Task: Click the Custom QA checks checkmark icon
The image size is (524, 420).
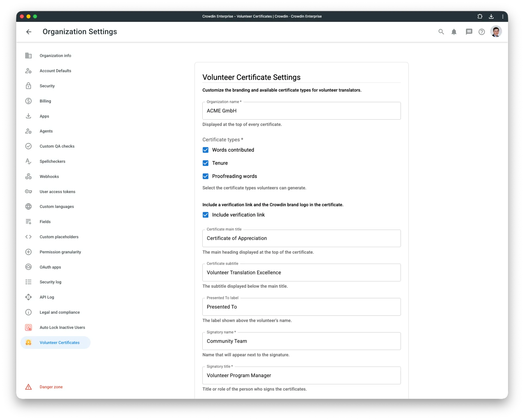Action: 29,146
